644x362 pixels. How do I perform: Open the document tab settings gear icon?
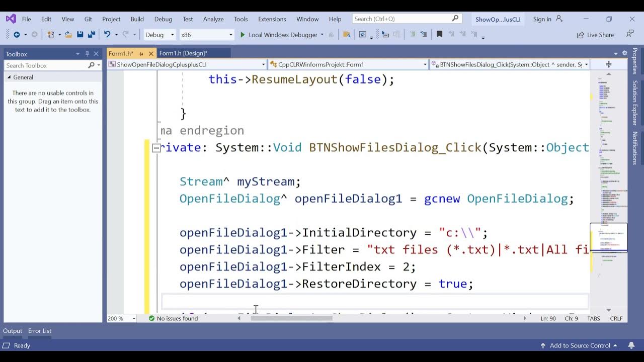tap(625, 53)
